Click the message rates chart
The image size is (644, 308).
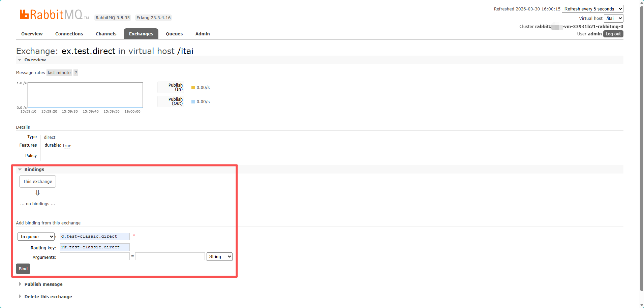[85, 95]
